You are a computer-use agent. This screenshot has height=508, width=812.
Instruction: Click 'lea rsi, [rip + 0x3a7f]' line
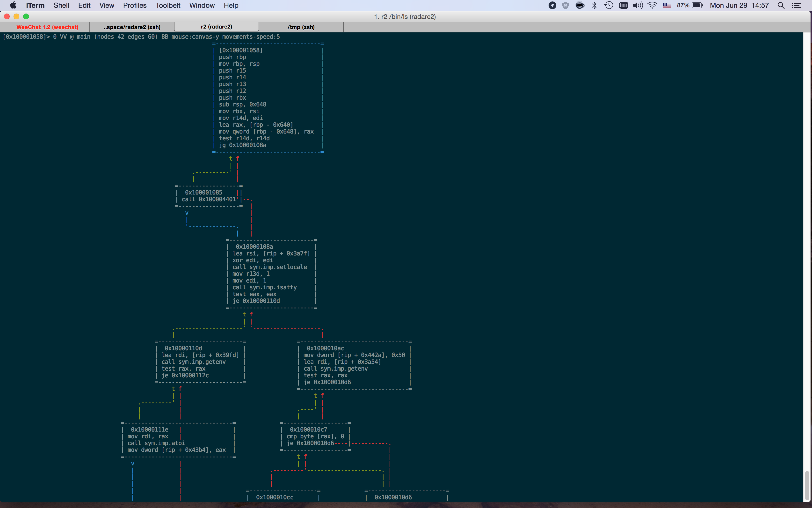[271, 254]
